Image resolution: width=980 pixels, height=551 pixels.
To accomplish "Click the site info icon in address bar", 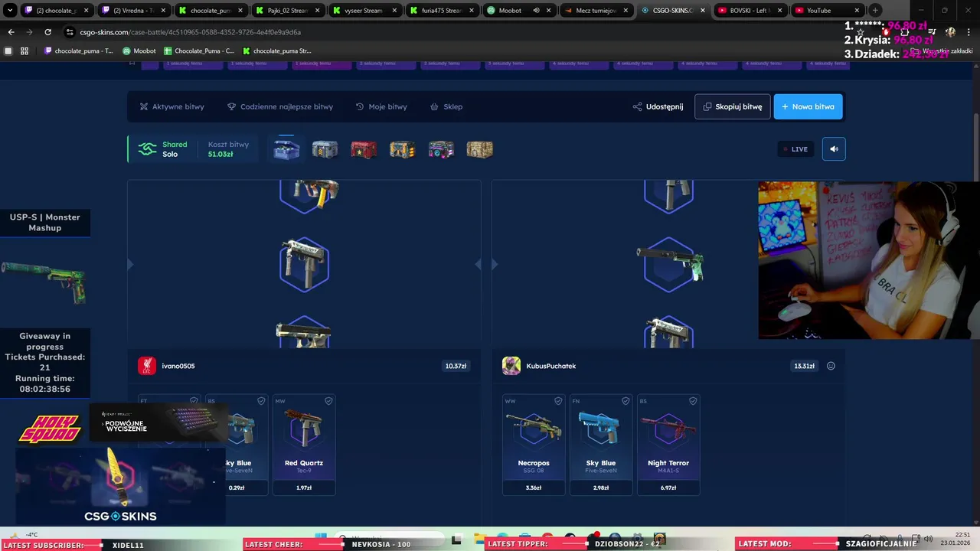I will (x=70, y=32).
